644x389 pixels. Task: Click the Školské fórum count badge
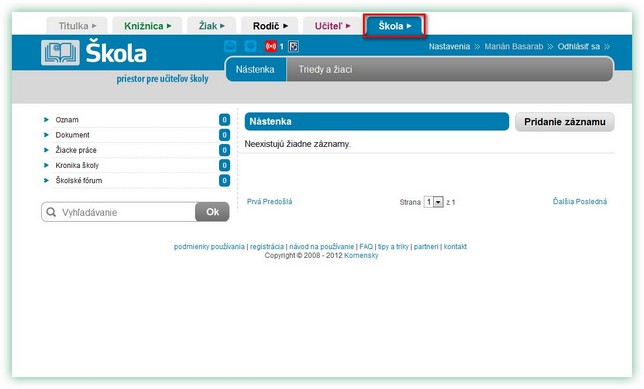pyautogui.click(x=224, y=180)
